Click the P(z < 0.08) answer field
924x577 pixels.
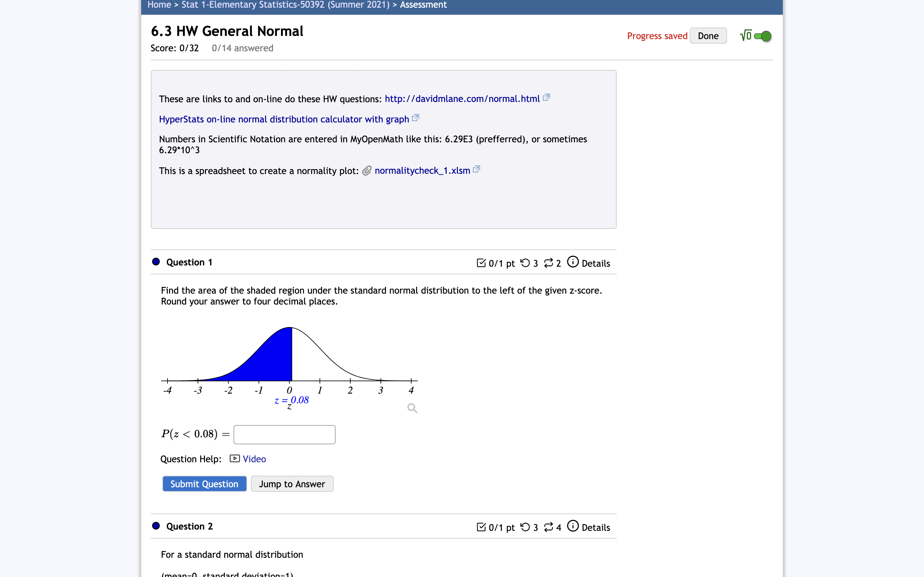point(285,434)
